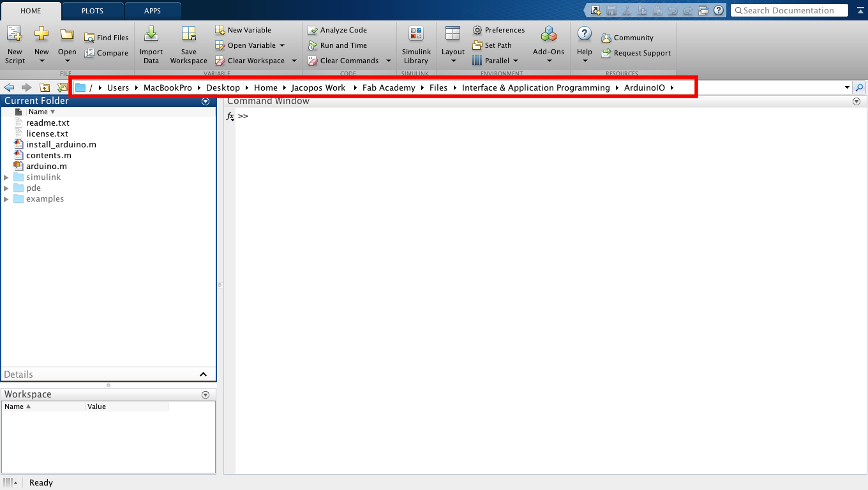The height and width of the screenshot is (490, 868).
Task: Open the Simulink Library
Action: pos(416,45)
